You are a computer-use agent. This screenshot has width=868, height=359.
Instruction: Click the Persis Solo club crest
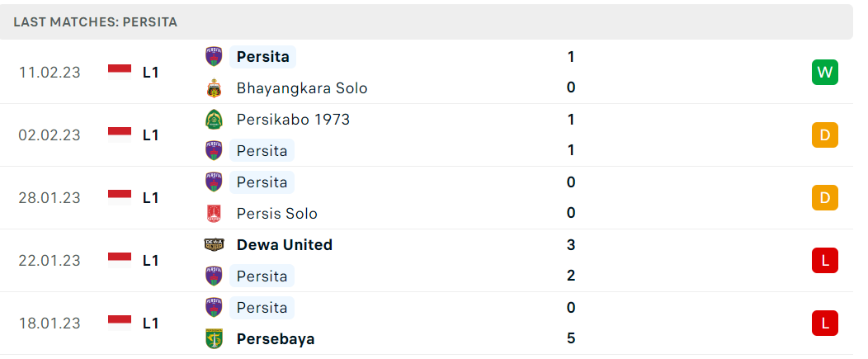click(x=214, y=214)
